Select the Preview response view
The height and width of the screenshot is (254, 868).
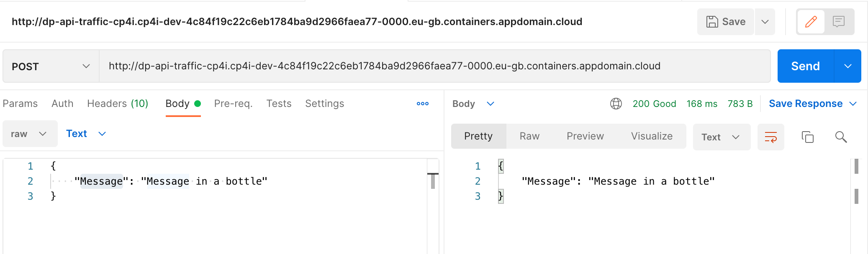point(585,136)
